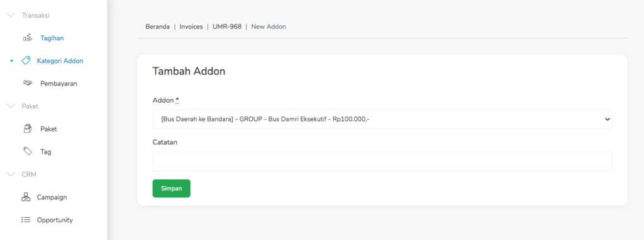
Task: Click the Tag label icon
Action: click(x=28, y=151)
